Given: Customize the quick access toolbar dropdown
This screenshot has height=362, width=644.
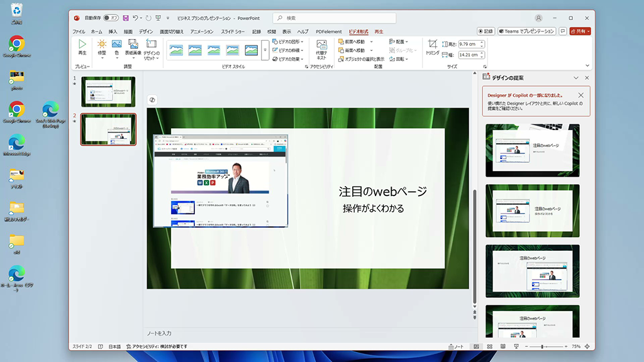Looking at the screenshot, I should 167,18.
